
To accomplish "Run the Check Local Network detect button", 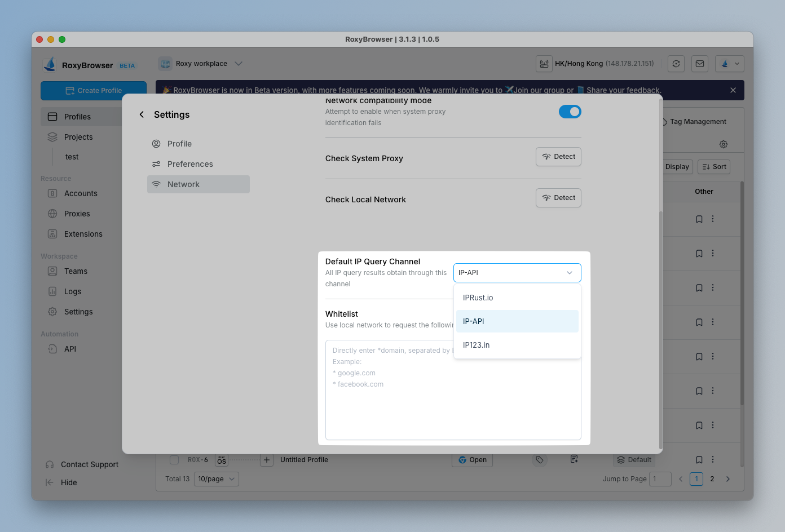I will (558, 198).
